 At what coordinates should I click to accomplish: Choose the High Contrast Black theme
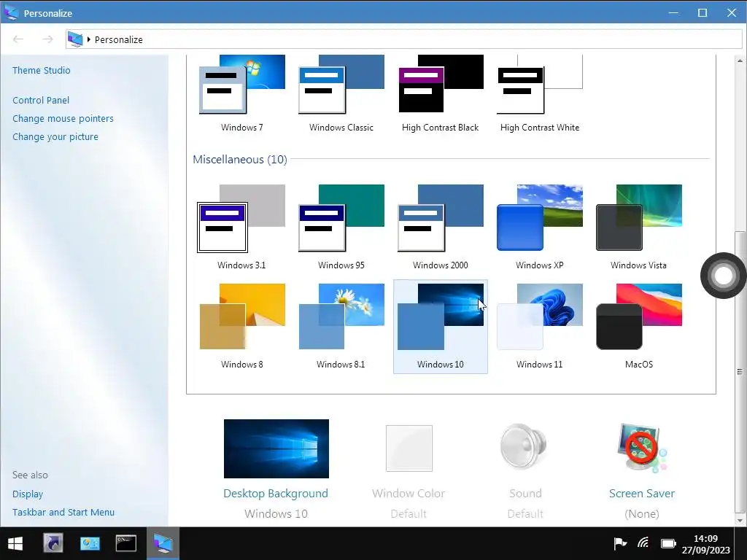[441, 84]
